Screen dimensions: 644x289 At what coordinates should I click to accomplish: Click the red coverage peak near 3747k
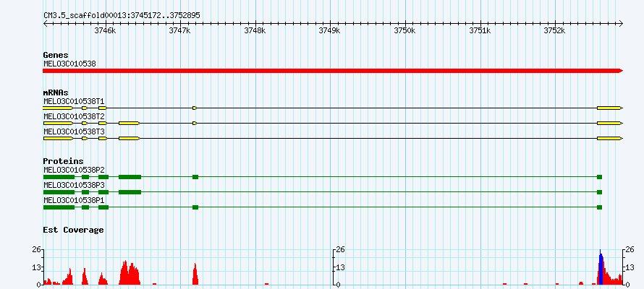pos(195,275)
